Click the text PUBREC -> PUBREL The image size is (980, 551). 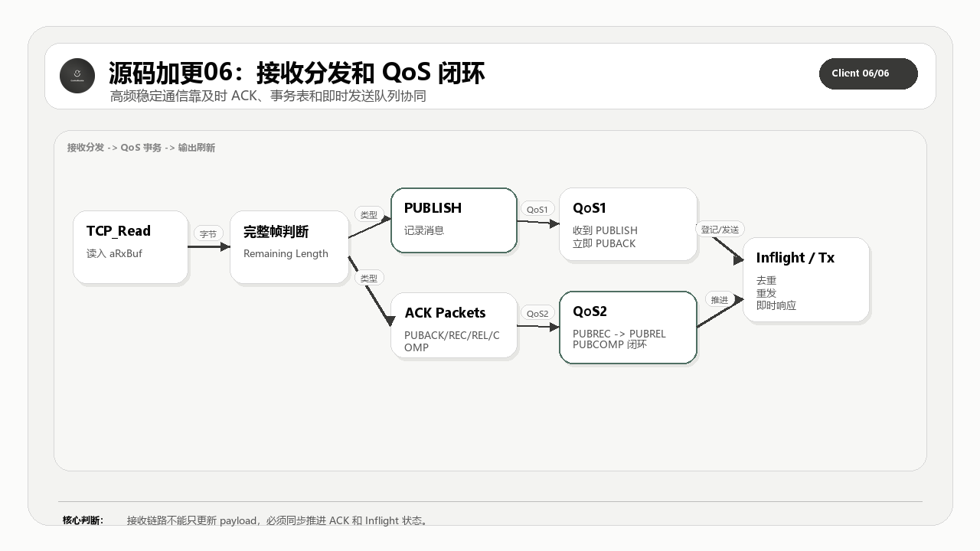619,334
